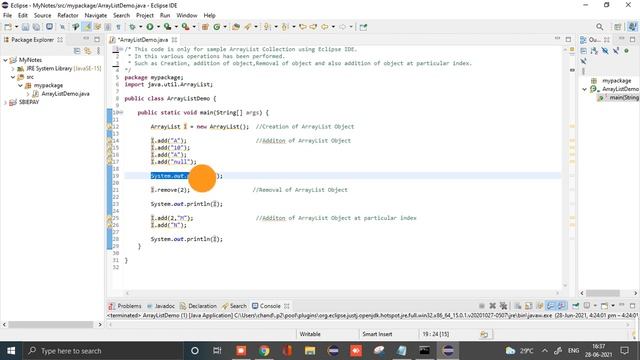This screenshot has width=640, height=360.
Task: Click the Open Perspective icon
Action: [618, 27]
